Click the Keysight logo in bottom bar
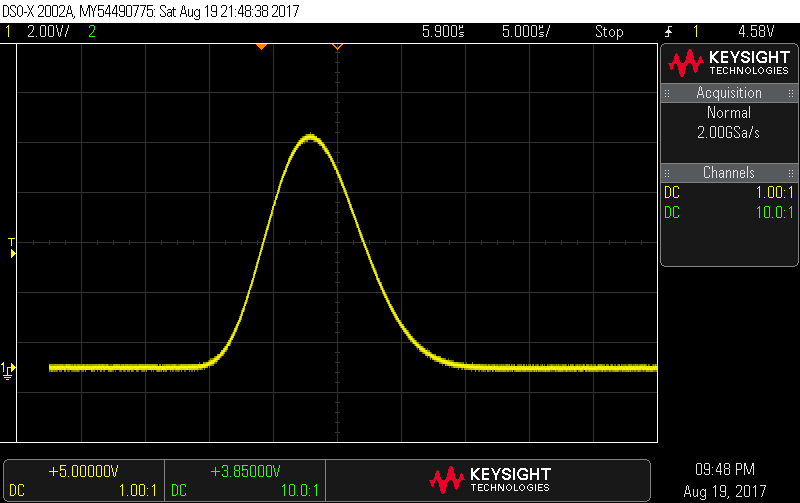800x503 pixels. [x=490, y=480]
